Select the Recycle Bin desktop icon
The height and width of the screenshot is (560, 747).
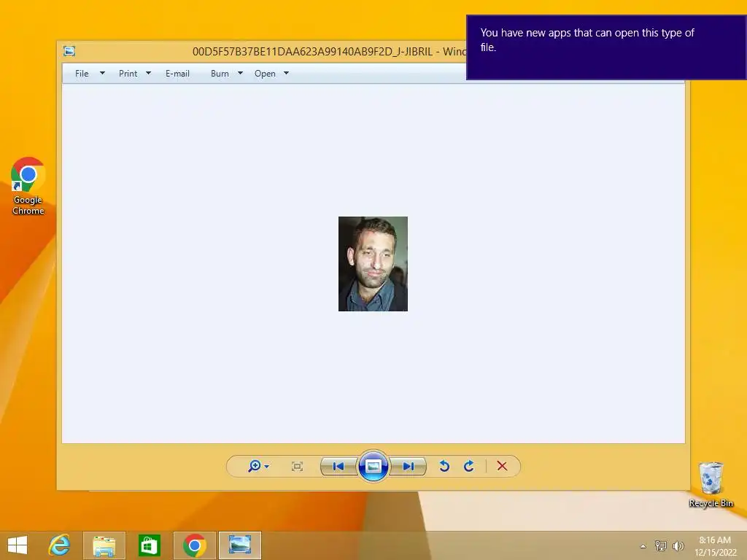711,484
